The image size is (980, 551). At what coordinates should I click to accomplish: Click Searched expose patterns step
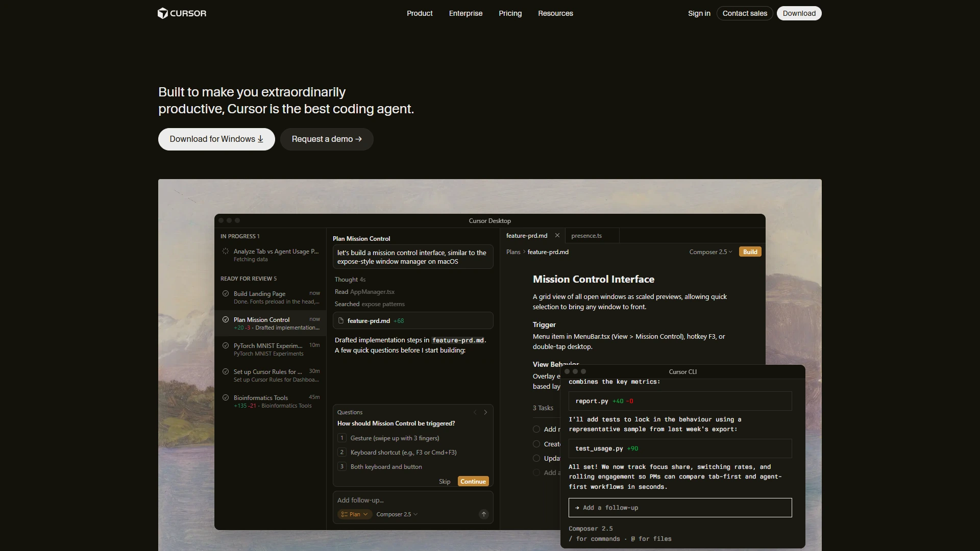(370, 304)
